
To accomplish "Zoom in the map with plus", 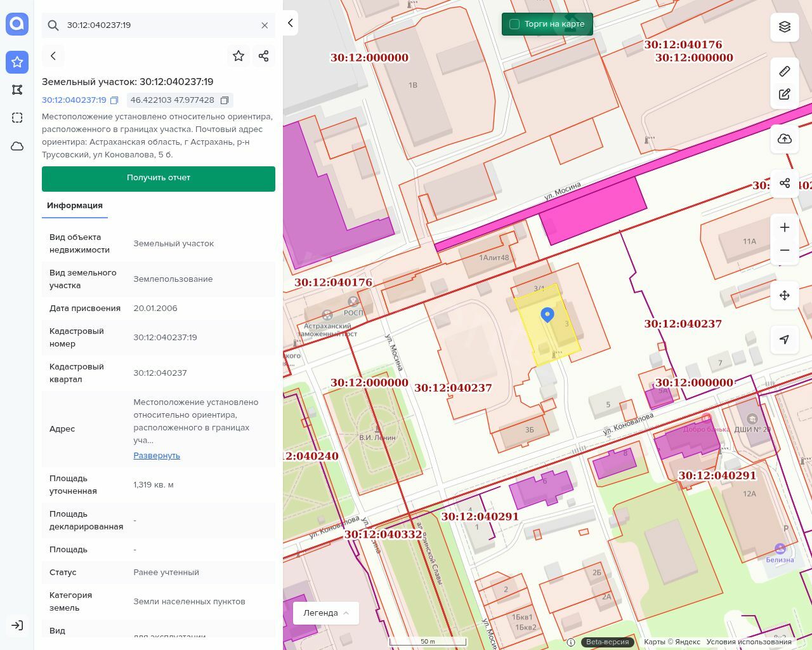I will click(785, 227).
